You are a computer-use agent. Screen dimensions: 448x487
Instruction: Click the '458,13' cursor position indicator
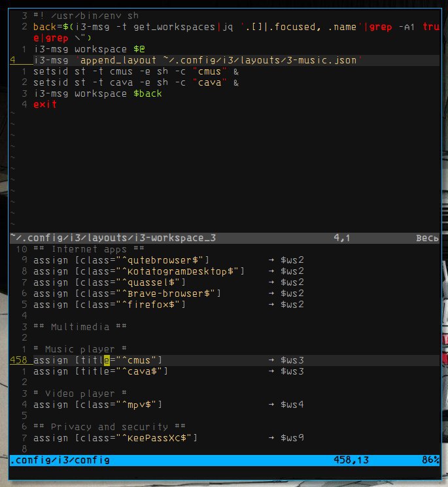(351, 460)
